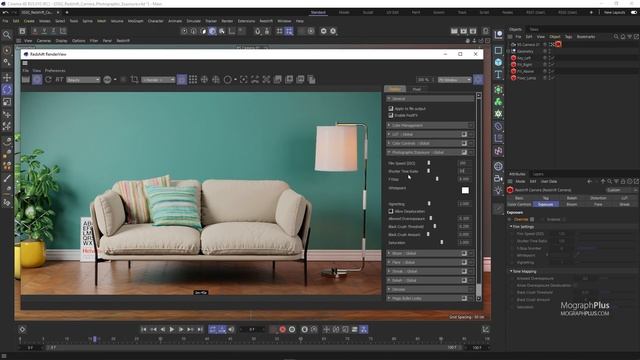Toggle Photographic Exposure - Global enable checkbox

point(464,152)
